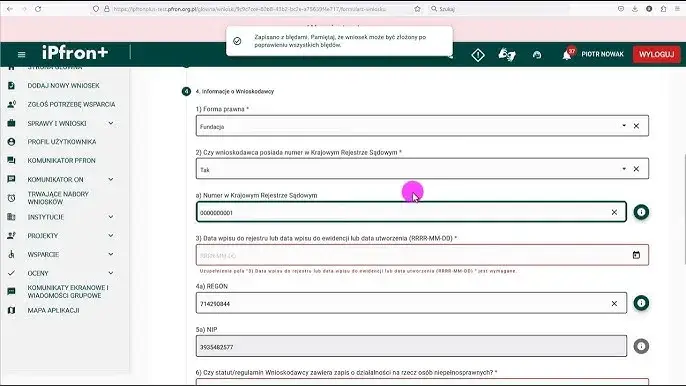The height and width of the screenshot is (386, 686).
Task: Clear the Forma prawna Fundacja selection
Action: [x=636, y=126]
